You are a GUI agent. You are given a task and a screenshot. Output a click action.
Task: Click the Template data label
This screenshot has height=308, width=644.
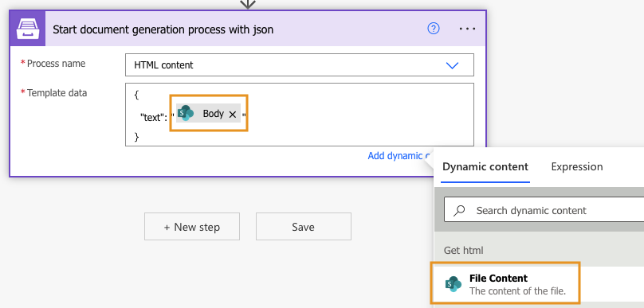point(57,93)
